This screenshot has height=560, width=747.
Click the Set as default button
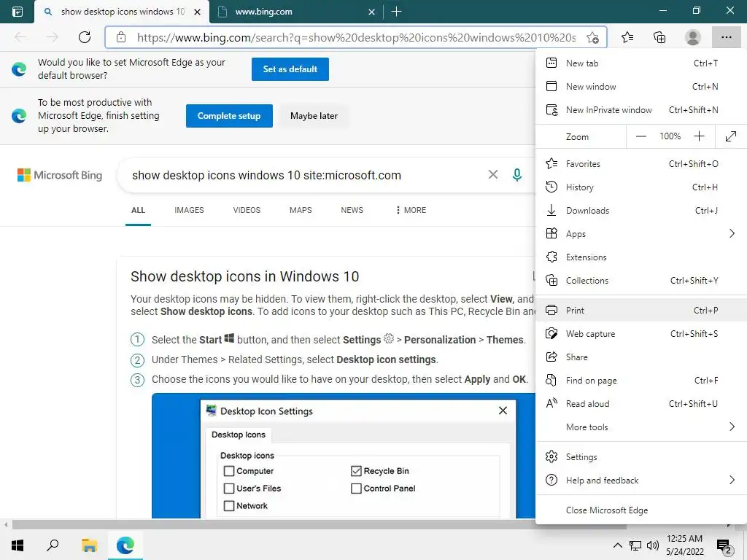coord(290,69)
